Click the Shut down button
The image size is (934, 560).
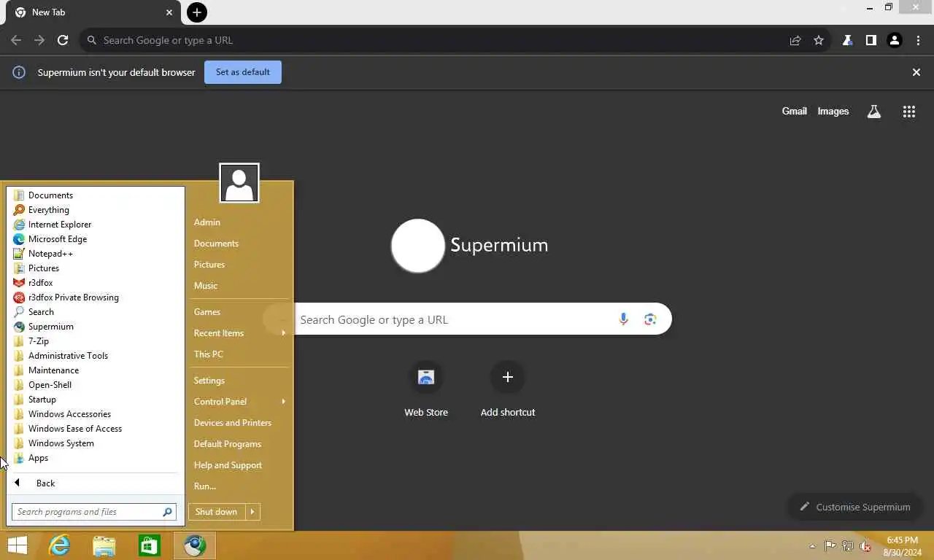point(217,512)
